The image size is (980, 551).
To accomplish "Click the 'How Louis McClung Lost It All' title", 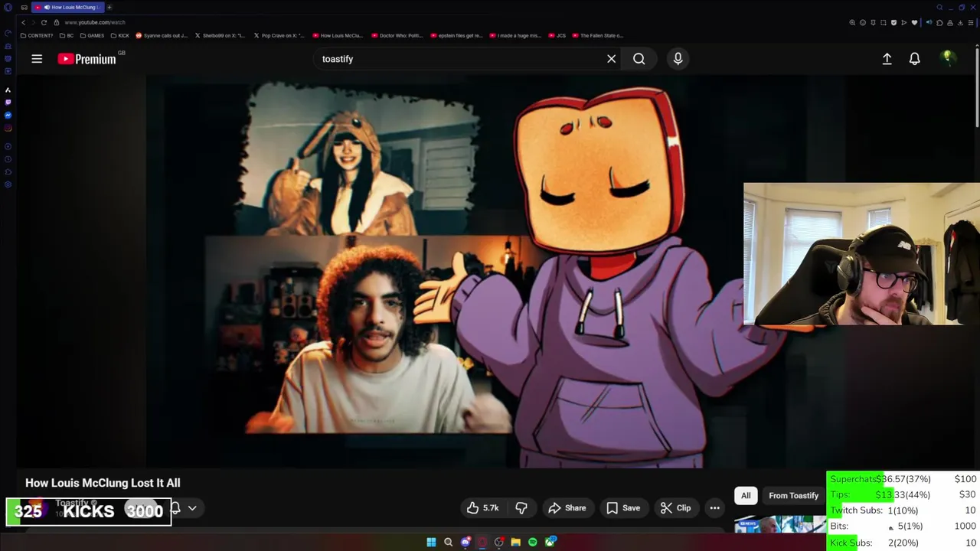I will 103,483.
